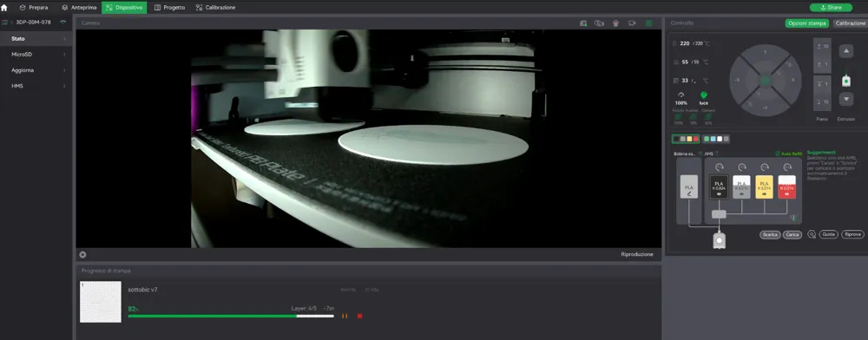Toggle the Auto Refill option
Image resolution: width=868 pixels, height=340 pixels.
(788, 154)
